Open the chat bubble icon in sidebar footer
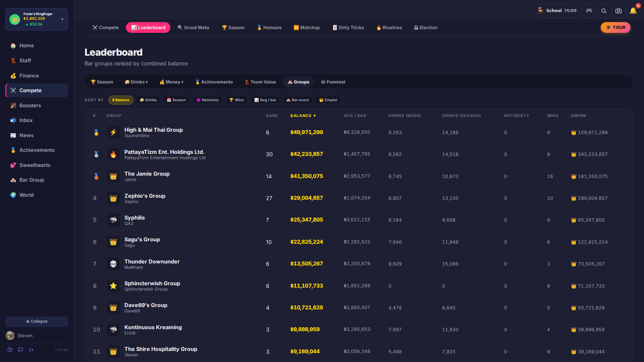644x362 pixels. [20, 350]
